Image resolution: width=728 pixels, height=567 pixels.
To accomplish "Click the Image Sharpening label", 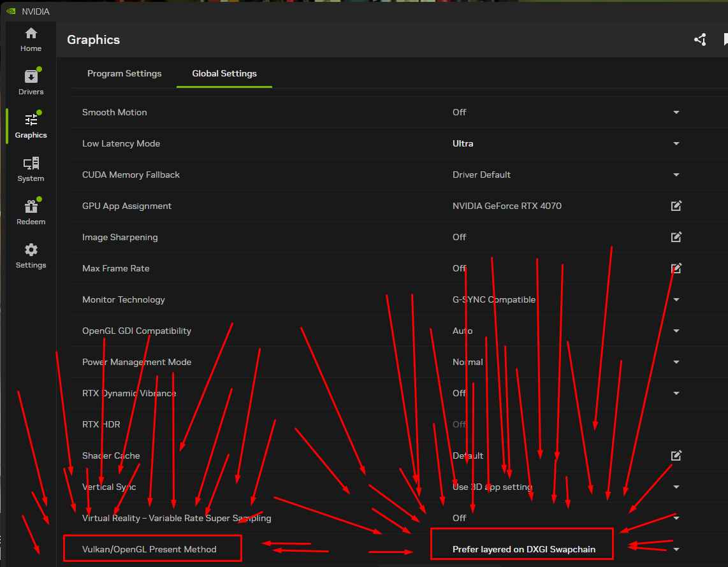I will coord(120,237).
